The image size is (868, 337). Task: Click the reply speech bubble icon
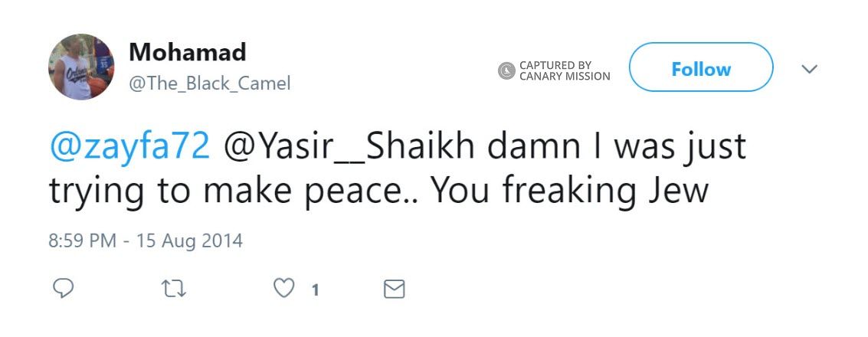pyautogui.click(x=63, y=288)
